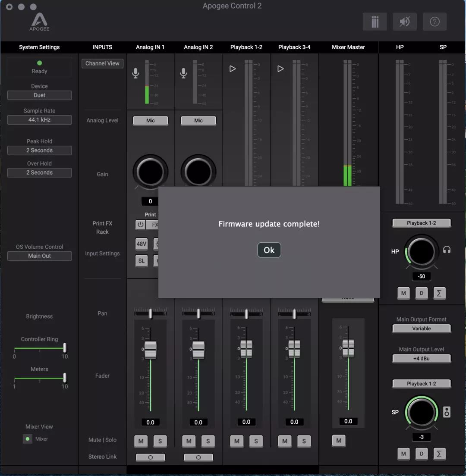Click the HP volume knob

pos(422,252)
